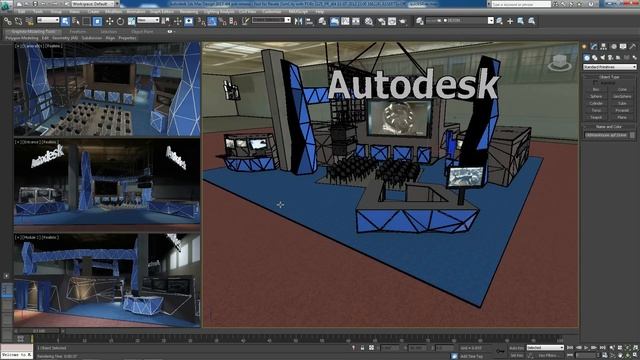Collapse the Object Type rollout

click(609, 77)
